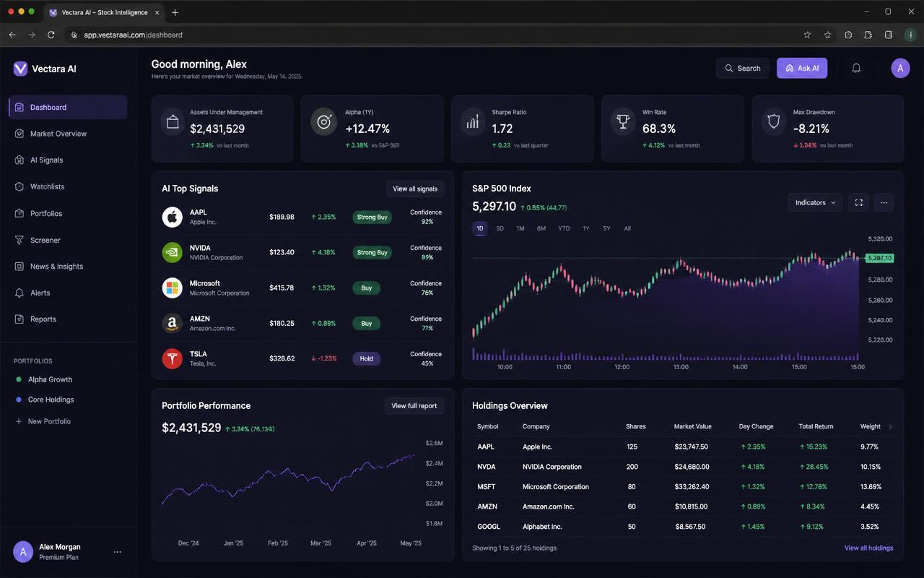Select the 5Y chart range
The width and height of the screenshot is (924, 578).
(606, 228)
